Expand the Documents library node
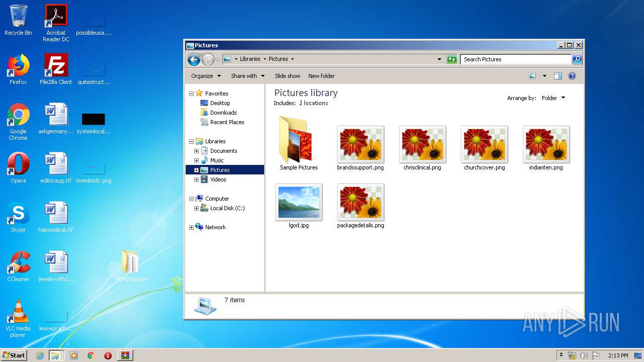 pos(196,151)
